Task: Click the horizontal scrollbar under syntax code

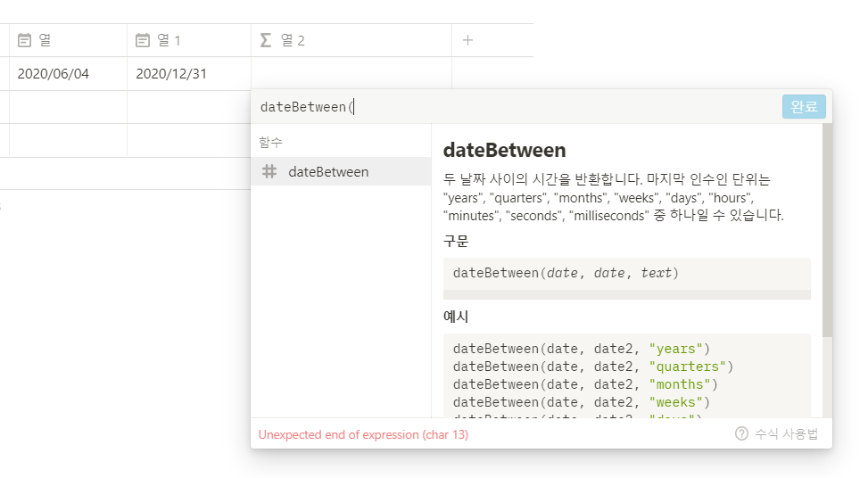Action: pyautogui.click(x=626, y=295)
